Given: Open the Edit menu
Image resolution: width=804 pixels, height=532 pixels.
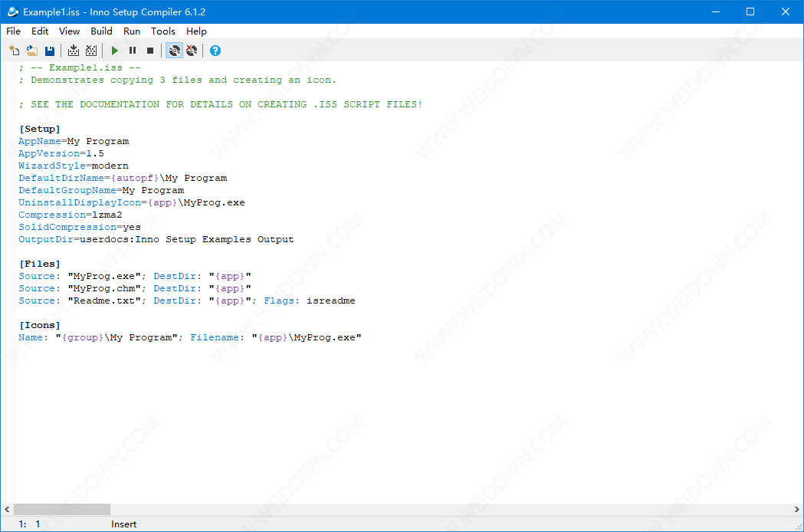Looking at the screenshot, I should [40, 31].
